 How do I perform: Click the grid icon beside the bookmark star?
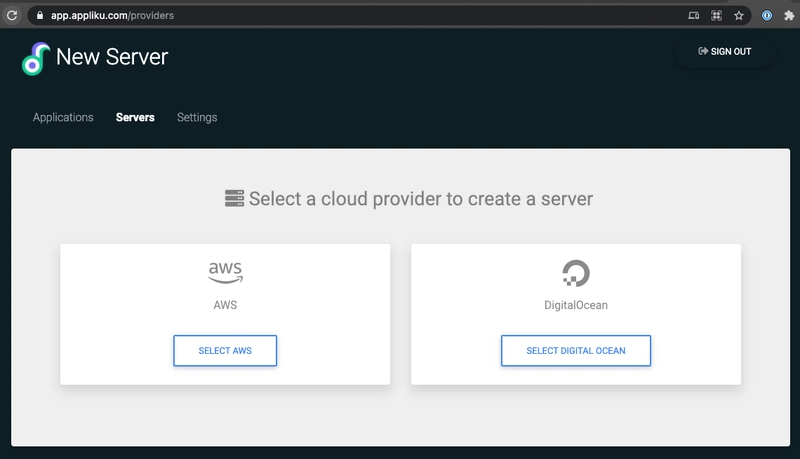[x=716, y=16]
